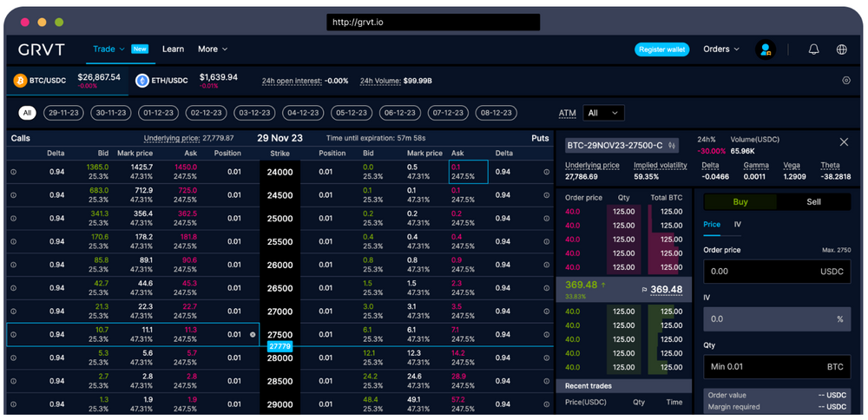Open the user account avatar
The width and height of the screenshot is (868, 420).
pyautogui.click(x=765, y=49)
